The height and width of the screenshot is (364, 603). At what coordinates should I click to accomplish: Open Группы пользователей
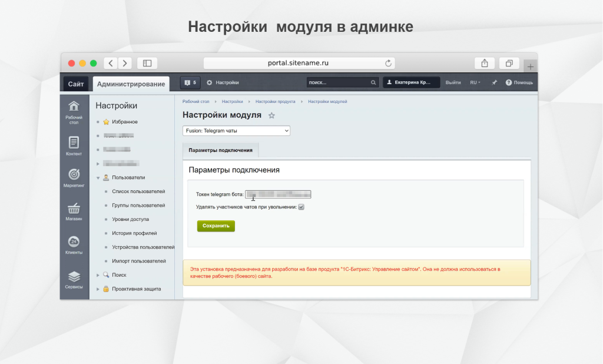(x=138, y=206)
